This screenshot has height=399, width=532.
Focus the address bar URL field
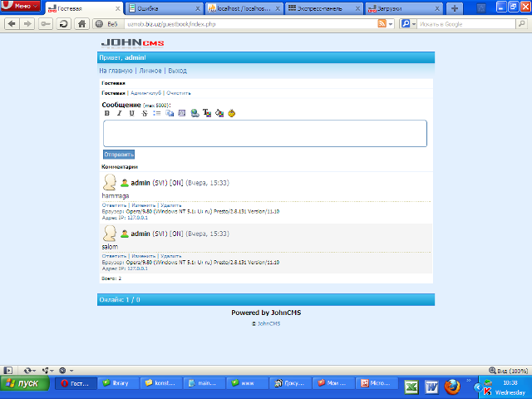(x=250, y=24)
